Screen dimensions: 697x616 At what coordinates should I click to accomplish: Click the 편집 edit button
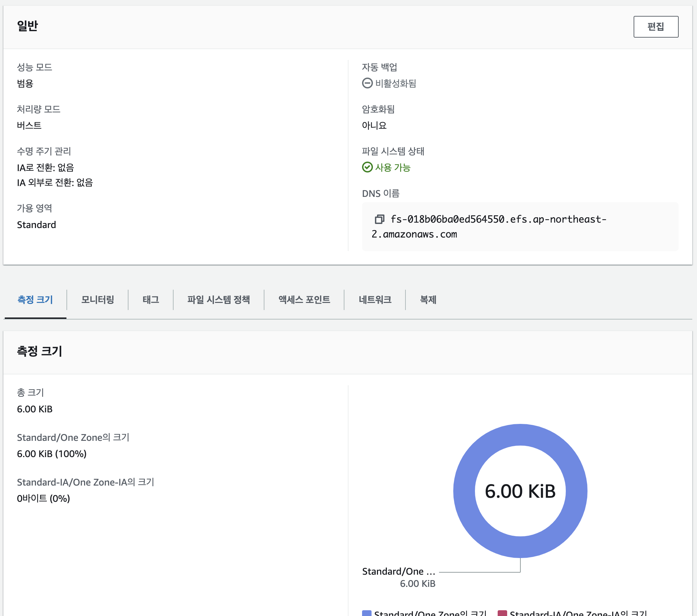[x=655, y=26]
